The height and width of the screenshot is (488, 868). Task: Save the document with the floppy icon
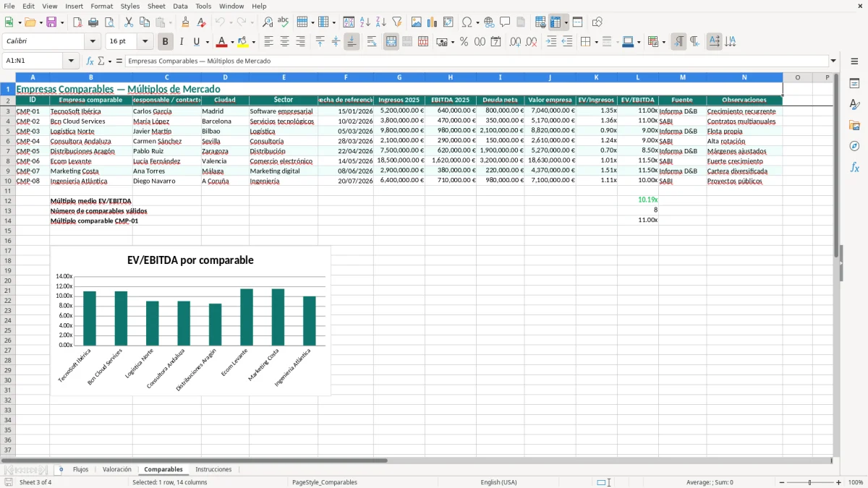51,22
